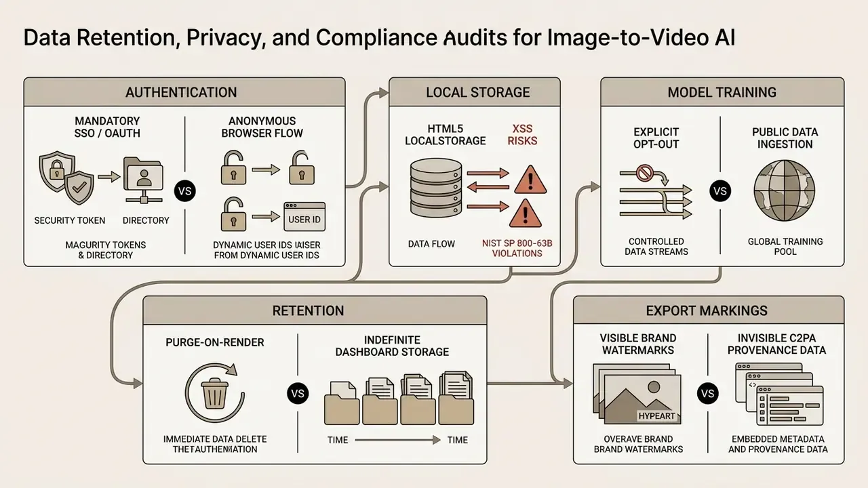This screenshot has height=488, width=868.
Task: Click the diagram title about Compliance Audits
Action: (378, 37)
